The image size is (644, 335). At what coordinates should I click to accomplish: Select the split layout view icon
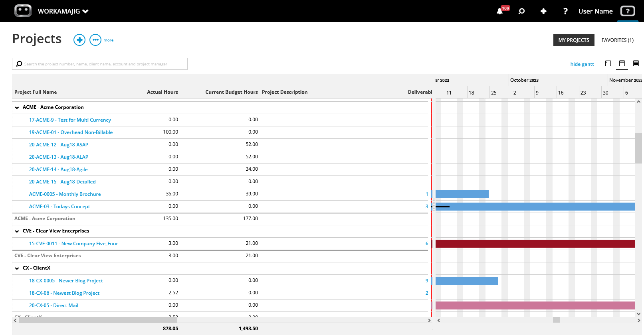[x=622, y=63]
